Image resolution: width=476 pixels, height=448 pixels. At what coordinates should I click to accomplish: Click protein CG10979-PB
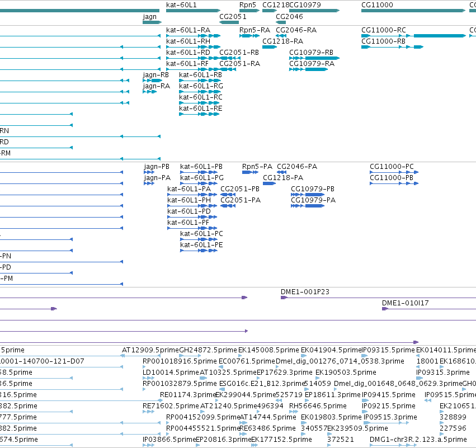tap(312, 189)
